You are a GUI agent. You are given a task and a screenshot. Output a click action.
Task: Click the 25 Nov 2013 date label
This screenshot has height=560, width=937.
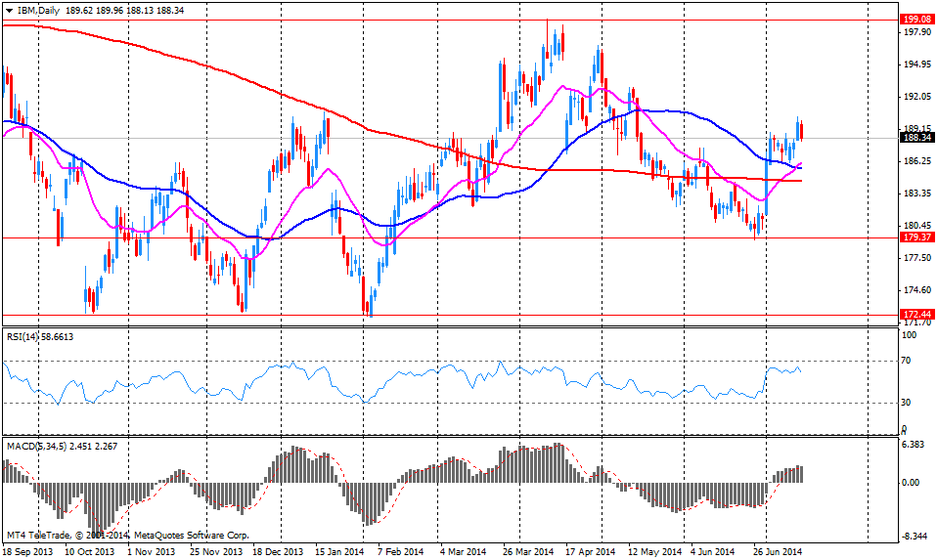pos(216,551)
